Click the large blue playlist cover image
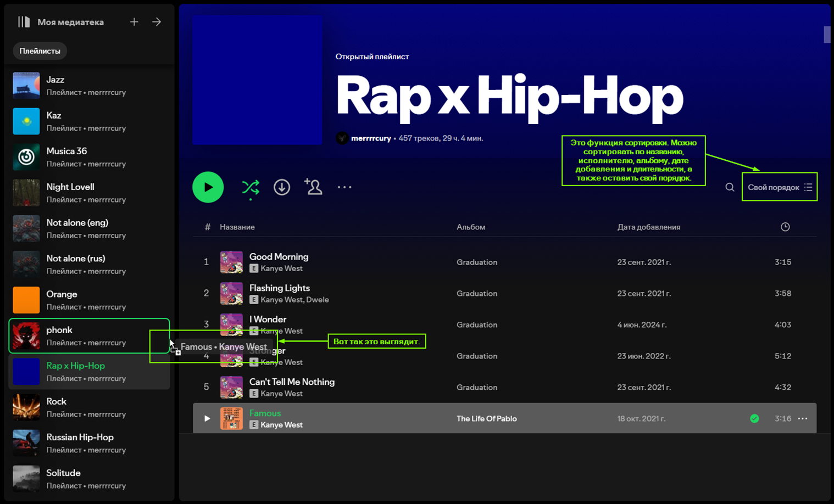Image resolution: width=834 pixels, height=504 pixels. tap(257, 80)
